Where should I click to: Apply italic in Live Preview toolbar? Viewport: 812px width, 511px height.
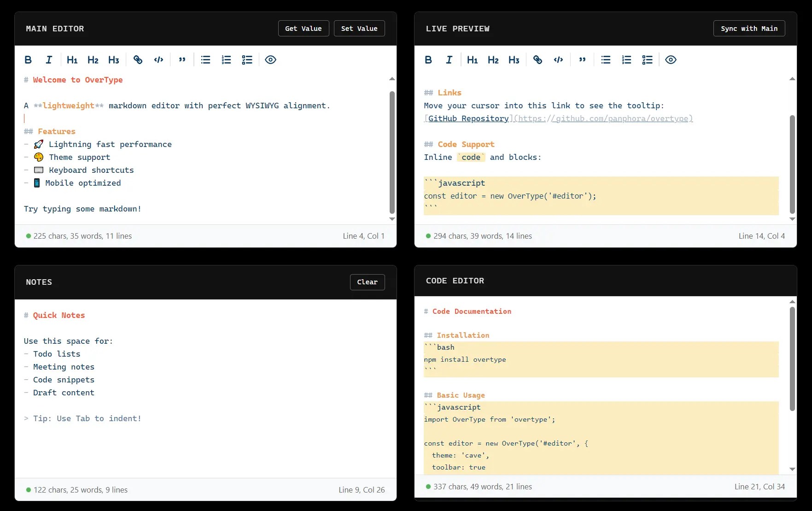[449, 59]
